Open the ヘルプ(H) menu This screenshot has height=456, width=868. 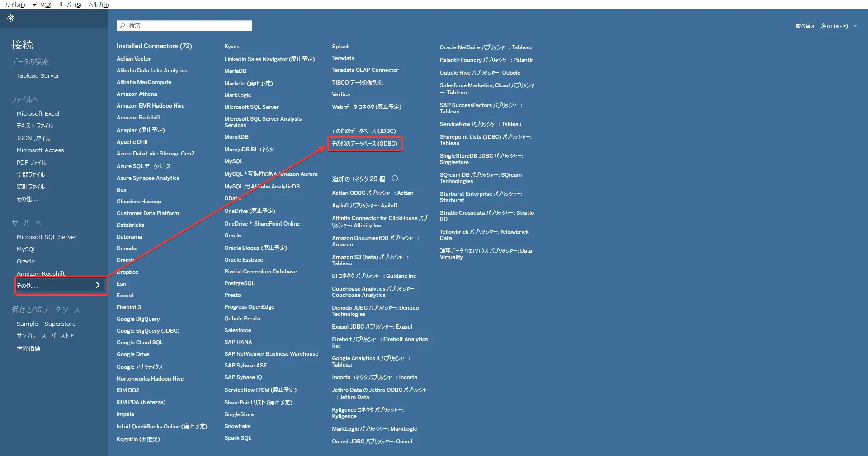[x=99, y=5]
